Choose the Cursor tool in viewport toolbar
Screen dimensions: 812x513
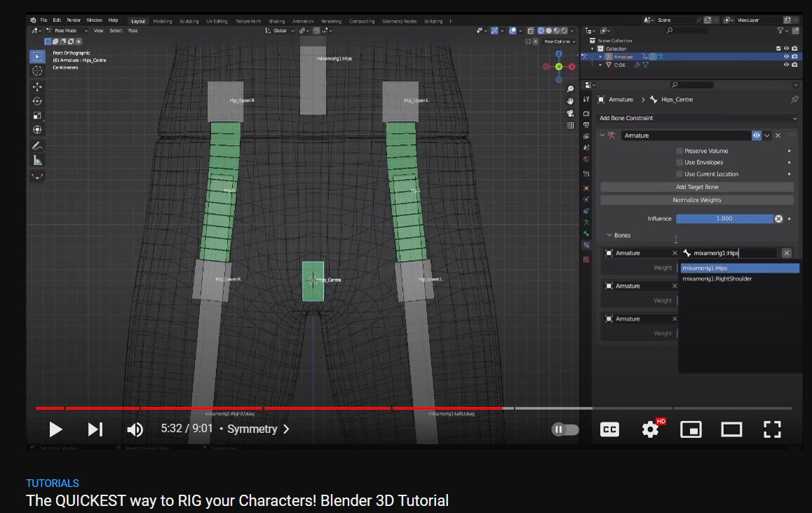pos(37,70)
